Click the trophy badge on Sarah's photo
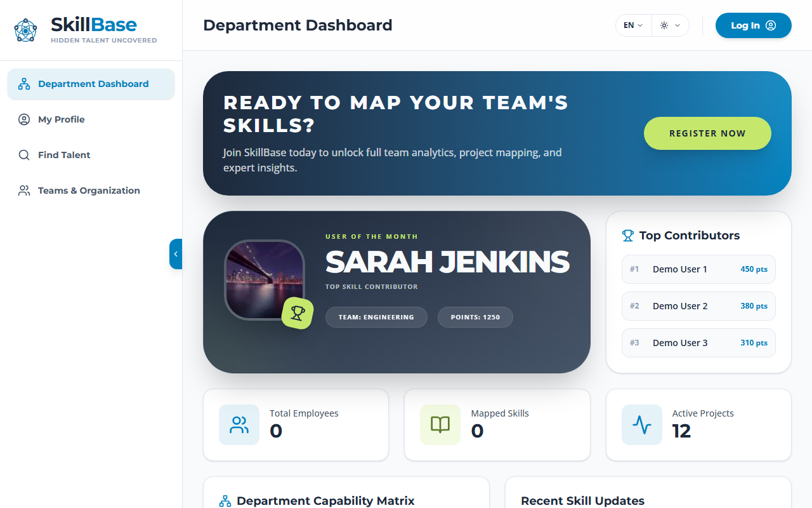This screenshot has height=508, width=812. (x=298, y=312)
